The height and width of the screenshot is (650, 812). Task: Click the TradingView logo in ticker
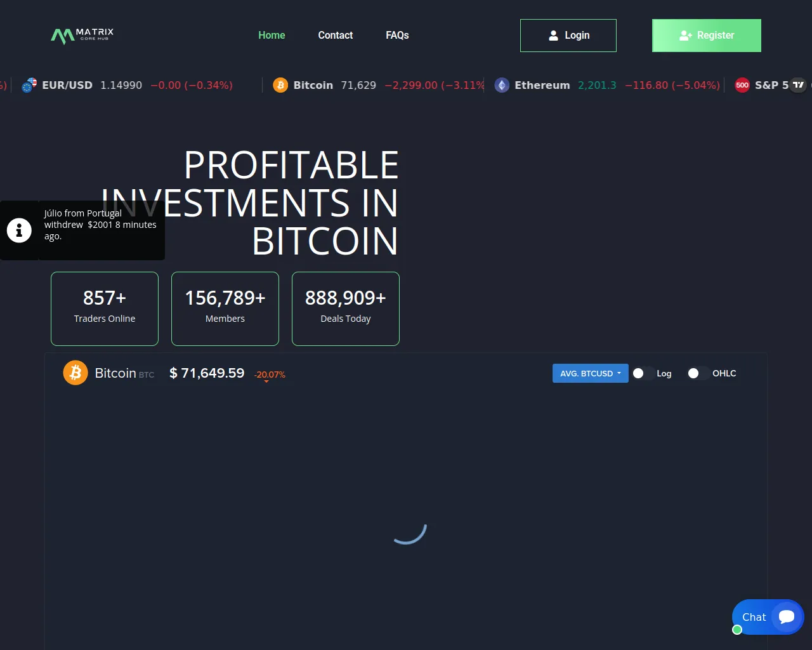tap(798, 85)
